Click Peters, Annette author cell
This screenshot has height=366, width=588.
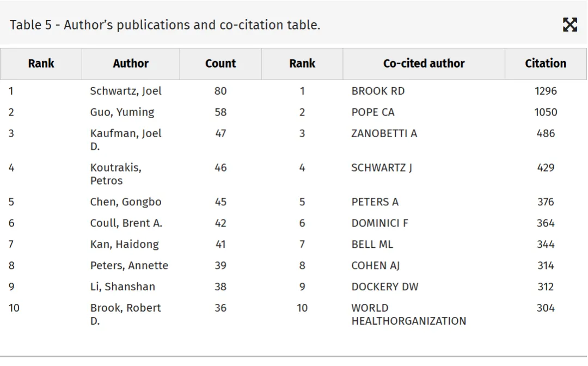pyautogui.click(x=129, y=265)
